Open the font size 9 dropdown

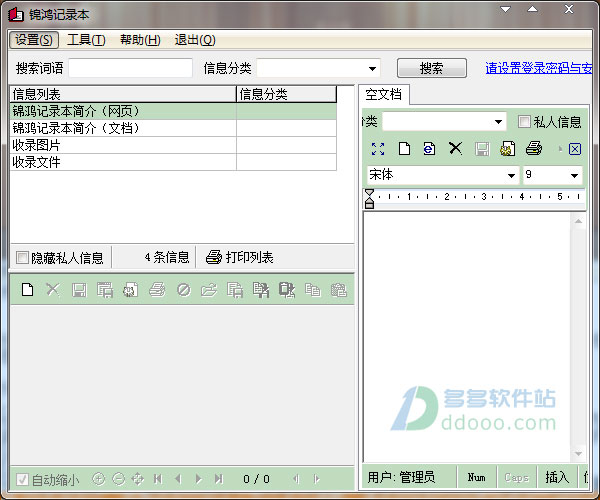(574, 176)
